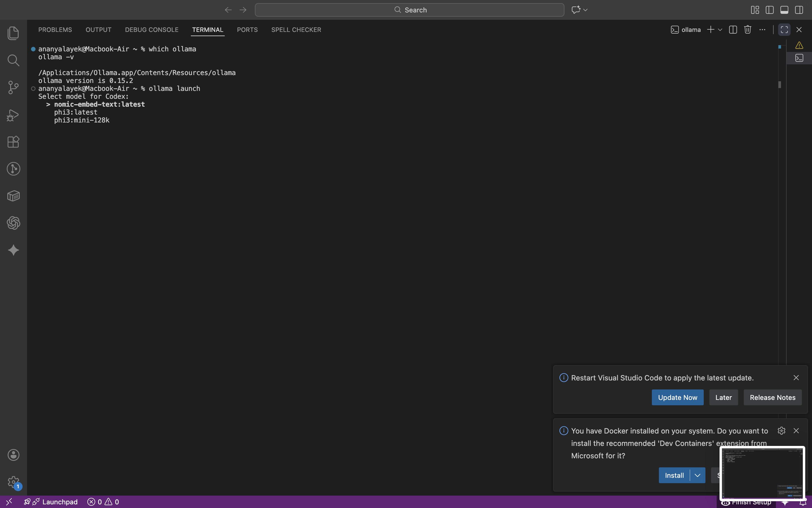This screenshot has width=812, height=508.
Task: Open Docker notification settings gear
Action: 781,431
